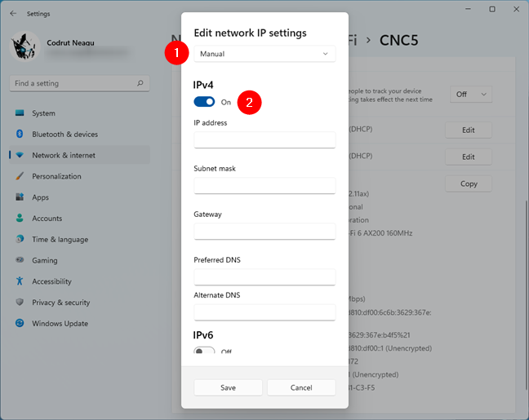This screenshot has width=529, height=420.
Task: Click the Windows Update sync icon
Action: click(x=20, y=323)
